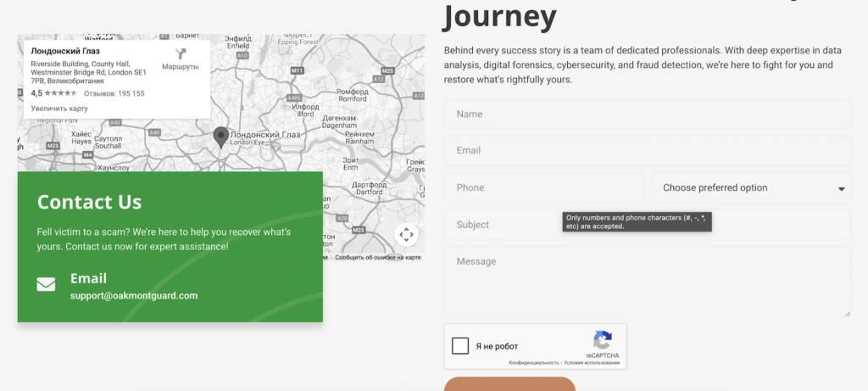The image size is (868, 391).
Task: Click the London Eye map pin marker
Action: (x=220, y=137)
